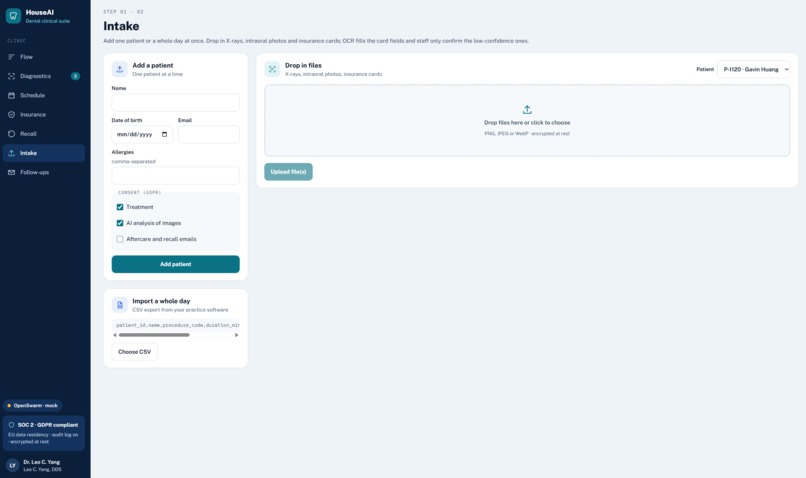Click the CSV scrollbar right arrow
Image resolution: width=806 pixels, height=478 pixels.
236,335
